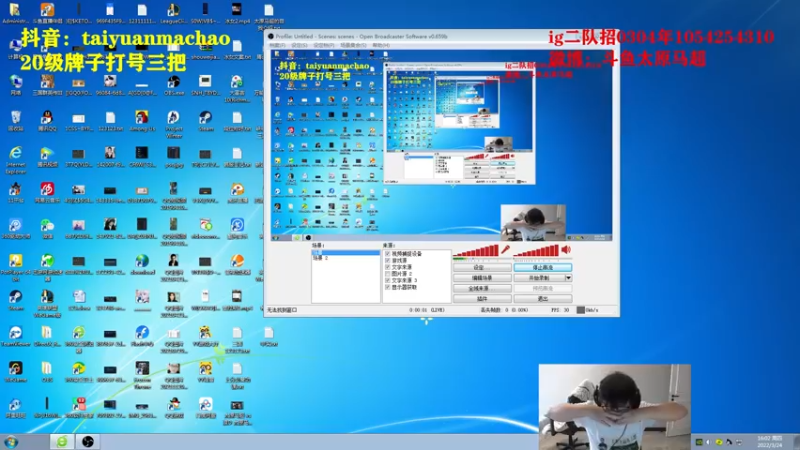The image size is (800, 450).
Task: Click the 退出 (Exit) button in OBS
Action: (543, 299)
